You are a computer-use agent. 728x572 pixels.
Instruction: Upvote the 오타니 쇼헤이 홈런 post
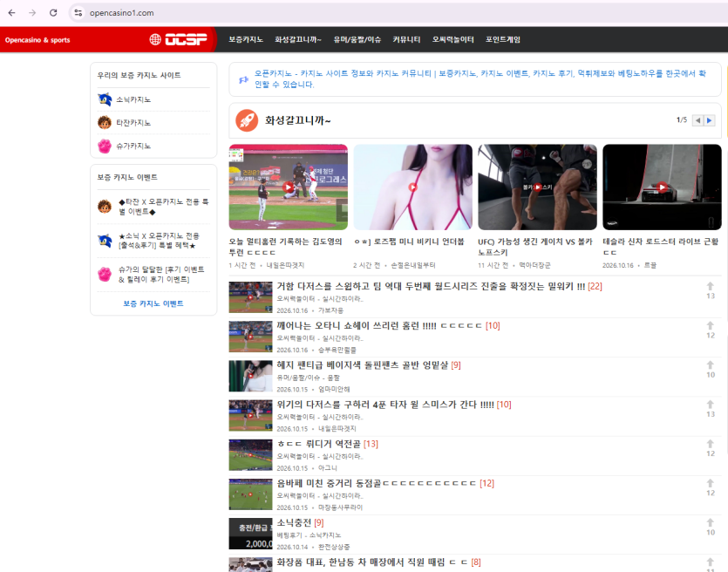(x=711, y=326)
